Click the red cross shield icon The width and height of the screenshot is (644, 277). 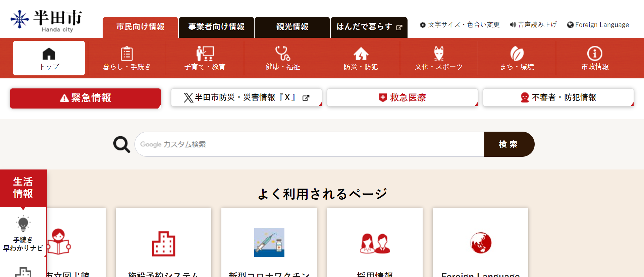pyautogui.click(x=383, y=97)
